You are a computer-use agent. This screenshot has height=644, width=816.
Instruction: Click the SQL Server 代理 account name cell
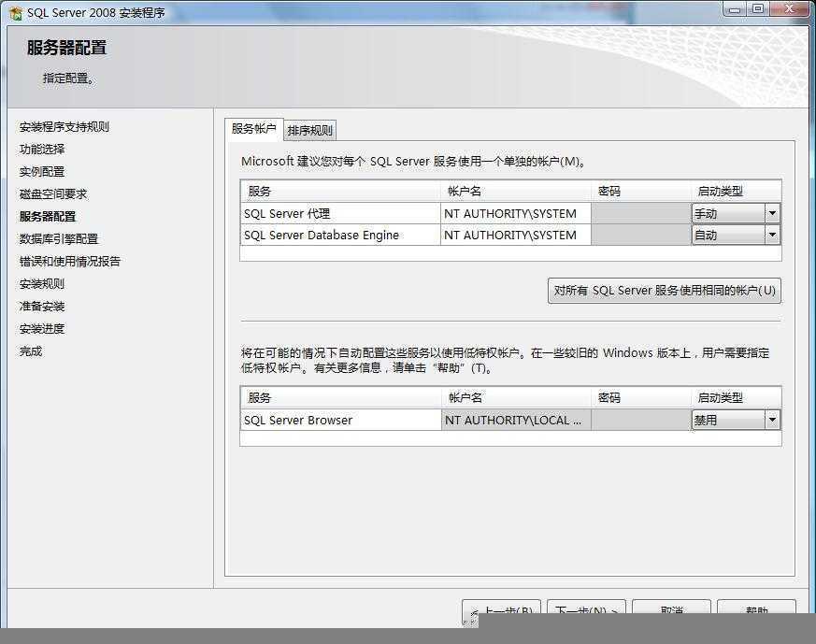pyautogui.click(x=516, y=213)
